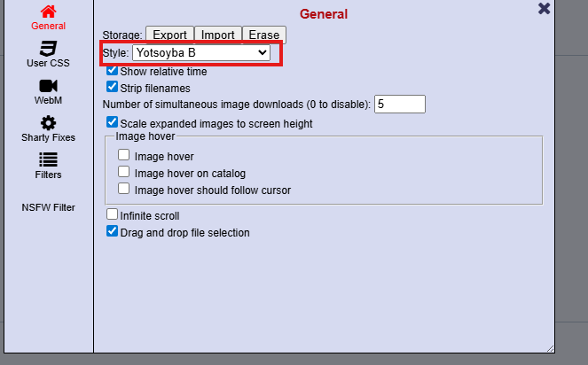Turn on Infinite scroll checkbox

[113, 214]
